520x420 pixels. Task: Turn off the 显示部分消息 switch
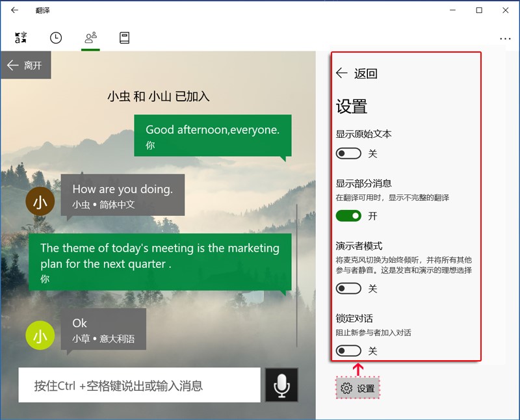(348, 215)
